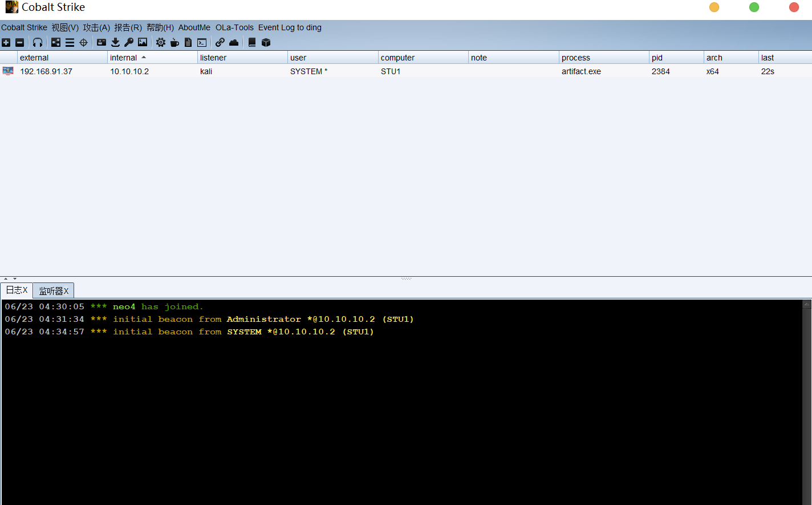The height and width of the screenshot is (505, 812).
Task: Open the 攻击(A) menu
Action: (96, 27)
